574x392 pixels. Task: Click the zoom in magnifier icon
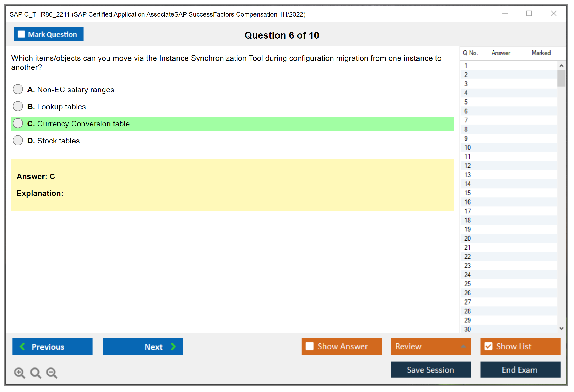pyautogui.click(x=19, y=373)
